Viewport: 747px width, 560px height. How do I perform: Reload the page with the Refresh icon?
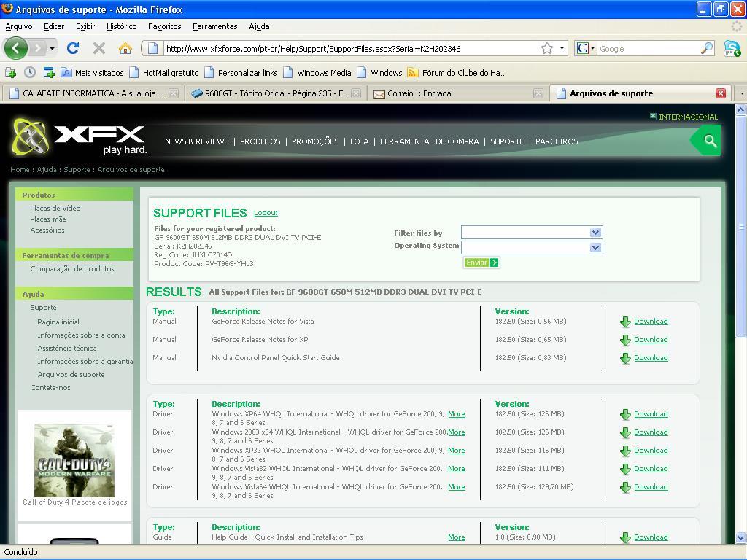73,48
